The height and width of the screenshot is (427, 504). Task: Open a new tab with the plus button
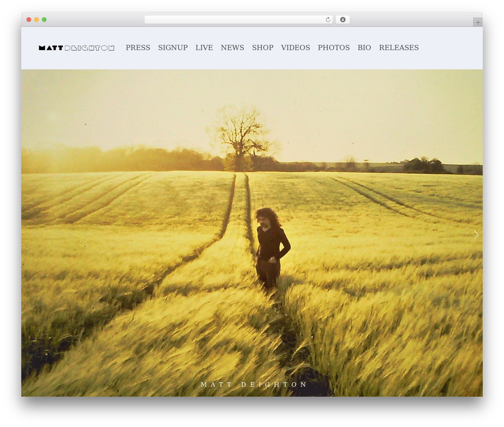(478, 22)
